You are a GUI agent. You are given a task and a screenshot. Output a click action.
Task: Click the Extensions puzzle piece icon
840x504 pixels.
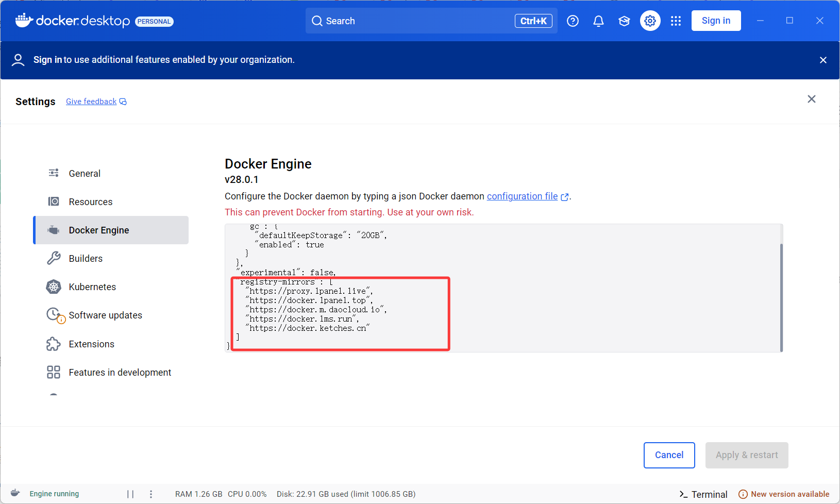(x=54, y=344)
